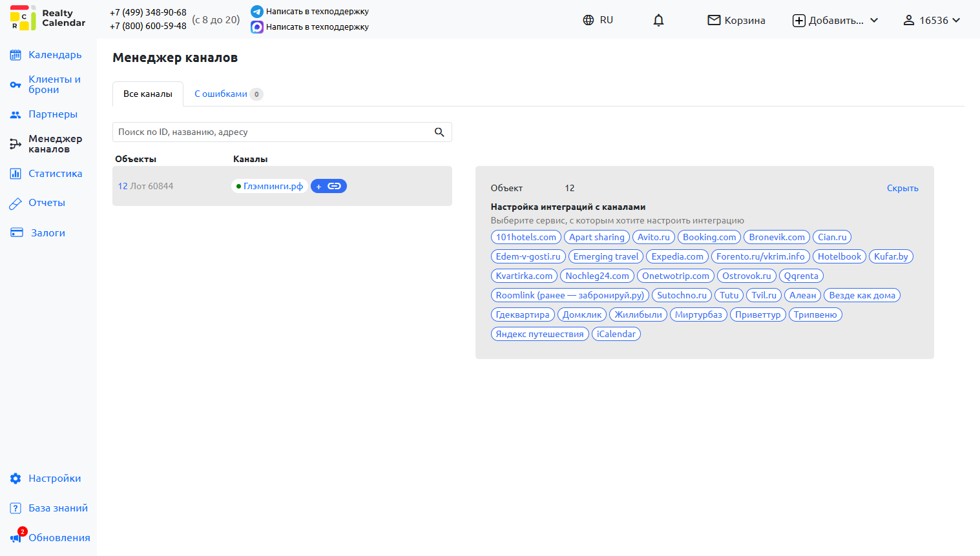Click the Realty Calendar logo
Image resolution: width=980 pixels, height=556 pixels.
click(47, 18)
